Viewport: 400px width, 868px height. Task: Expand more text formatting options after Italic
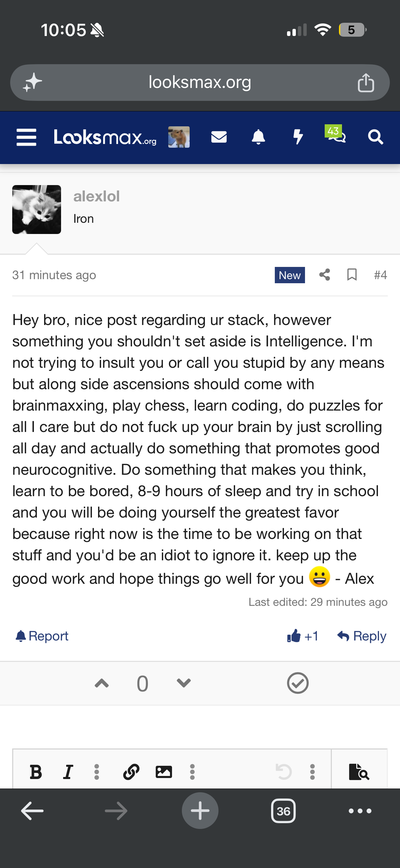point(97,772)
